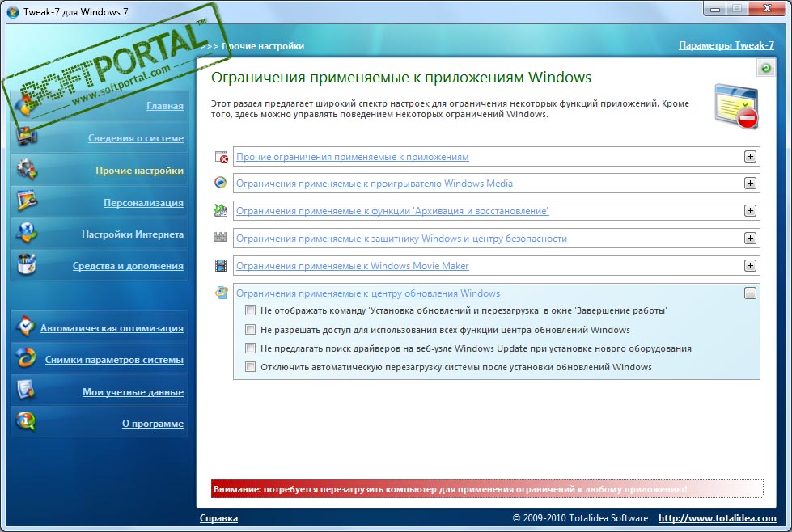
Task: Click 'Ограничения применяемые к Windows Movie Maker' link
Action: coord(353,266)
